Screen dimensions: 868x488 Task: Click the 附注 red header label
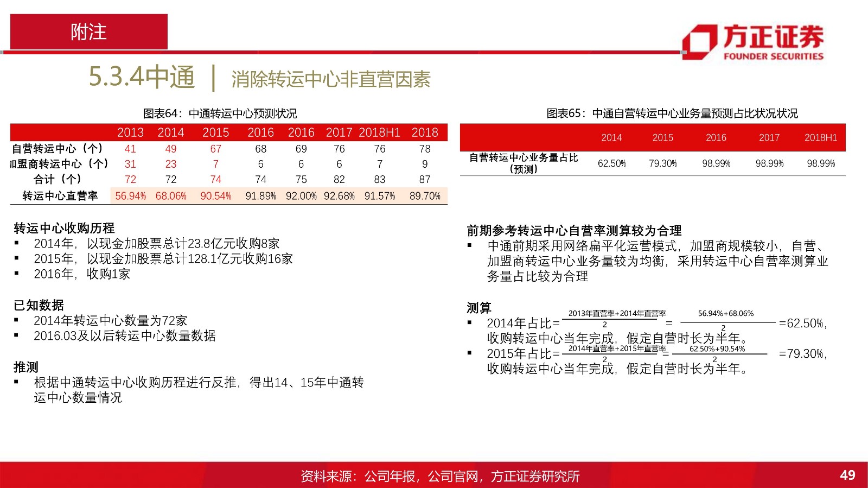88,32
